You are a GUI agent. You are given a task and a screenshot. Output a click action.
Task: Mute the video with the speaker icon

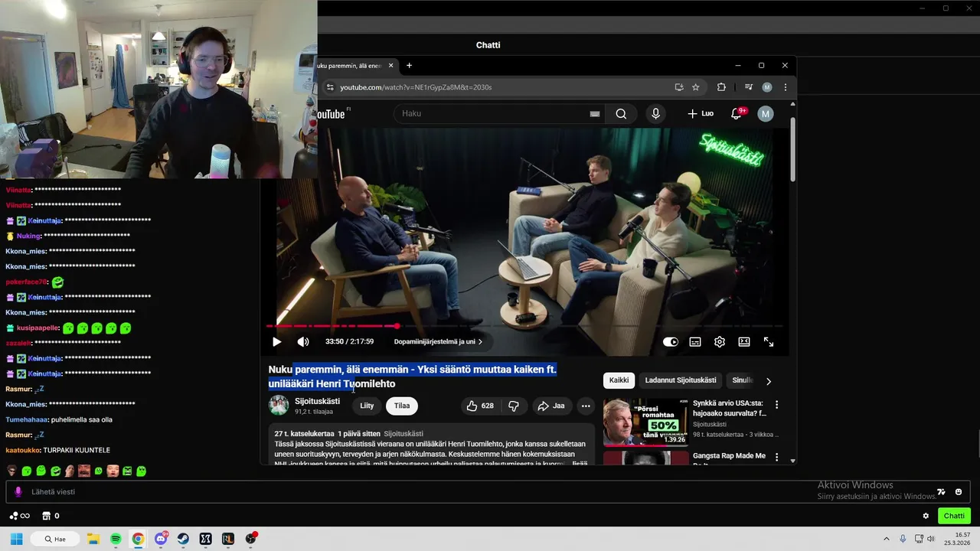(x=303, y=342)
